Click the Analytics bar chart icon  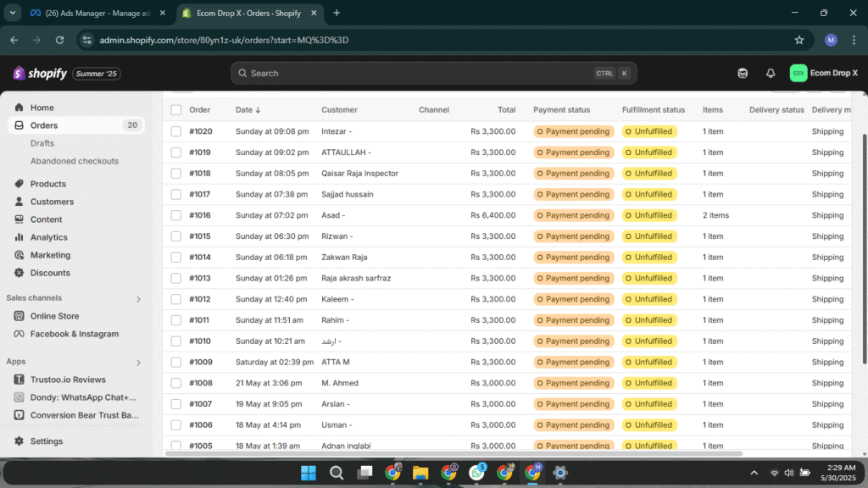click(19, 237)
